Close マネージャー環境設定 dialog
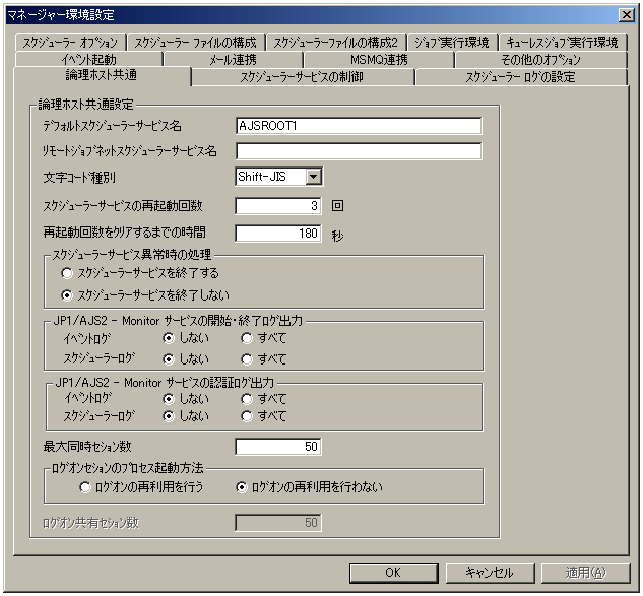 [x=627, y=15]
